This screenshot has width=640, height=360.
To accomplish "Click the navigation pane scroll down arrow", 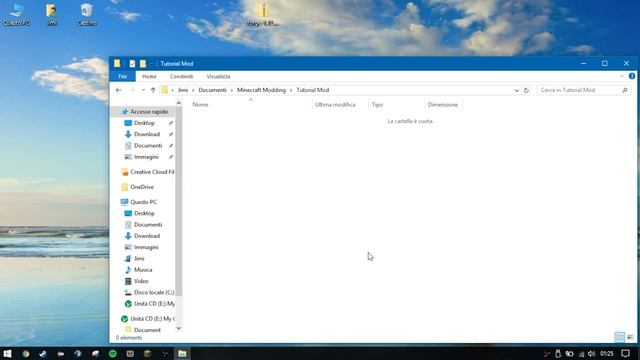I will click(x=178, y=328).
